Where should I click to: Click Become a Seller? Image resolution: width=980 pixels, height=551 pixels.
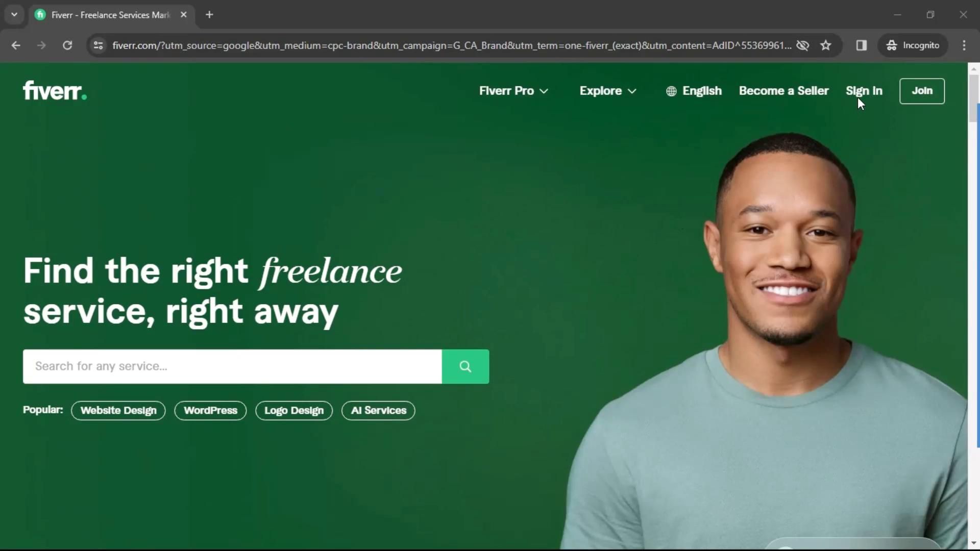point(783,91)
